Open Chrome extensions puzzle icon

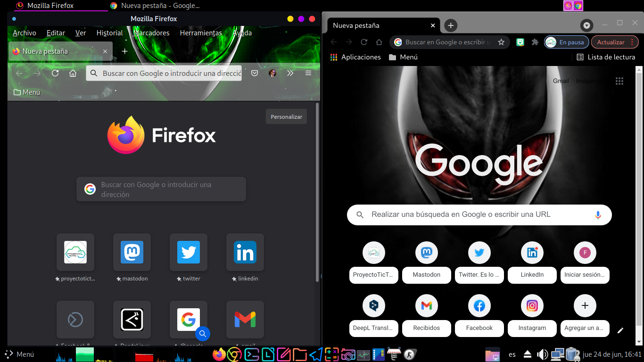click(535, 42)
